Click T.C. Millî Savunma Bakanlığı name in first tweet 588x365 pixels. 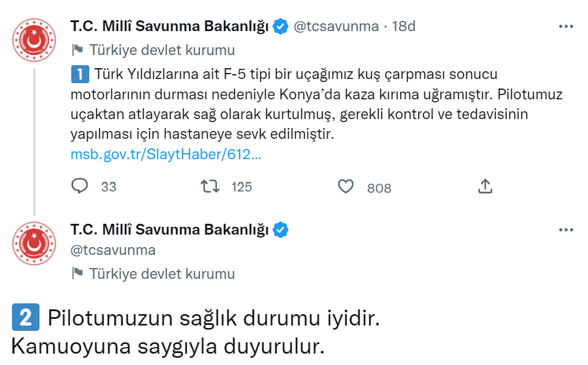pos(169,26)
